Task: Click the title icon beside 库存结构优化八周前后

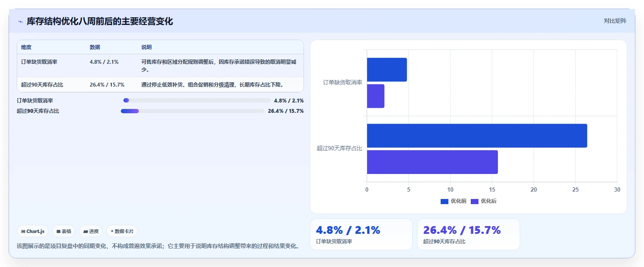Action: (x=20, y=22)
